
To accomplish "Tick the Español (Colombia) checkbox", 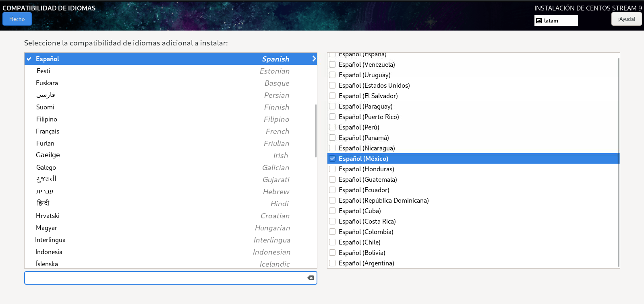I will click(332, 232).
